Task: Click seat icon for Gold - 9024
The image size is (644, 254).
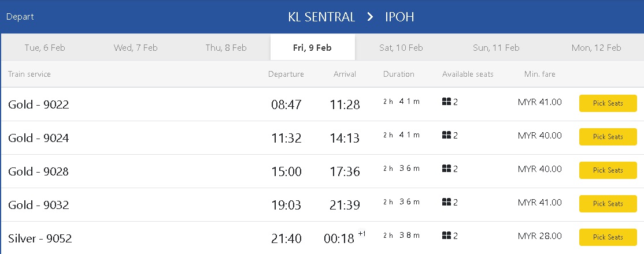Action: 446,136
